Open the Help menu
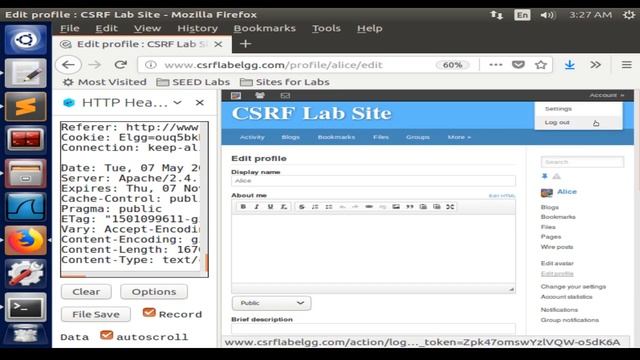The height and width of the screenshot is (360, 640). pos(370,28)
